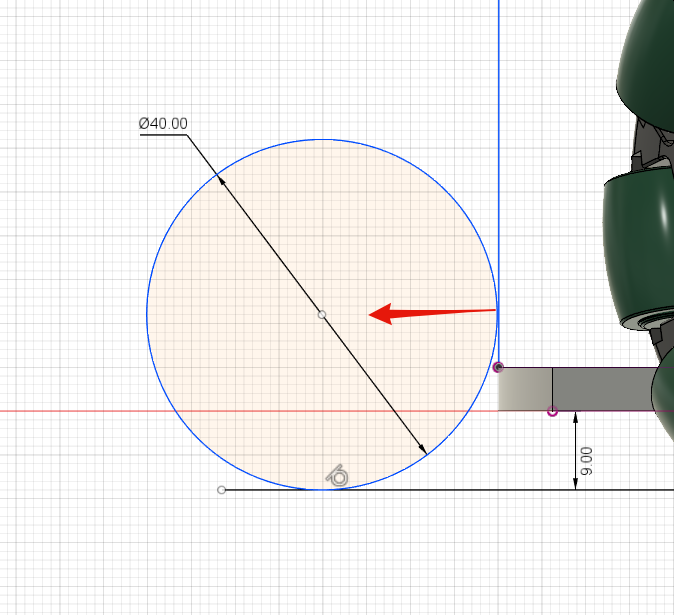Screen dimensions: 674x615
Task: Select the 9.00 dimension's upper arrowhead
Action: [x=575, y=418]
